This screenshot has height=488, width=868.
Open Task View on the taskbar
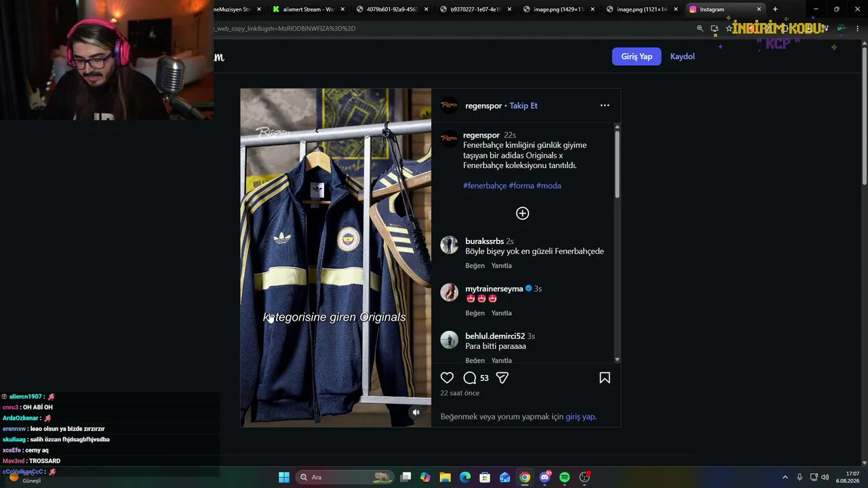click(406, 477)
